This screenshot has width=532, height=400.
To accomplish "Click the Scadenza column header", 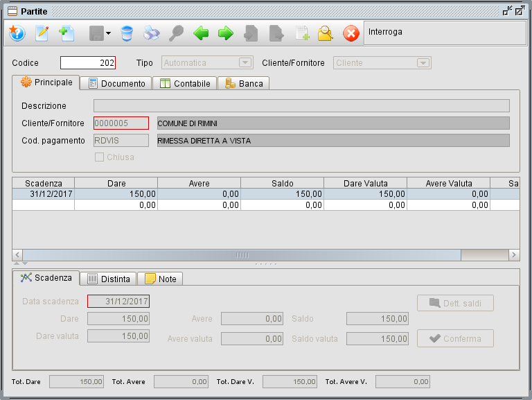I will click(44, 183).
